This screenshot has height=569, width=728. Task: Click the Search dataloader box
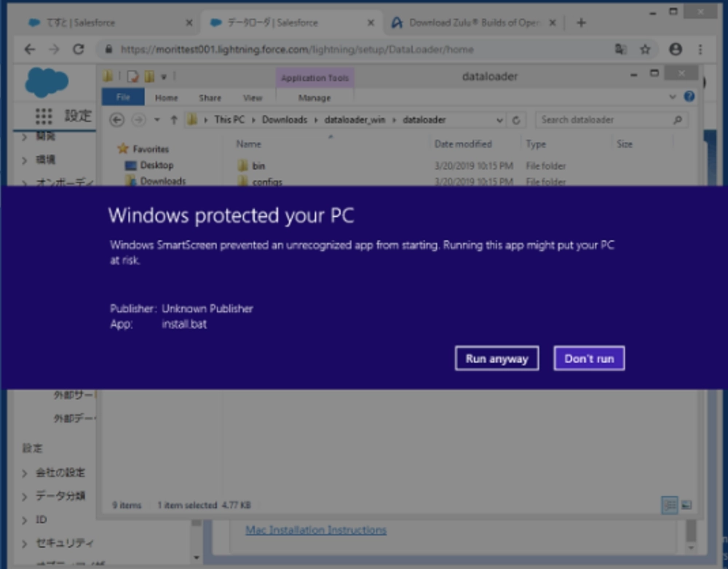click(612, 120)
